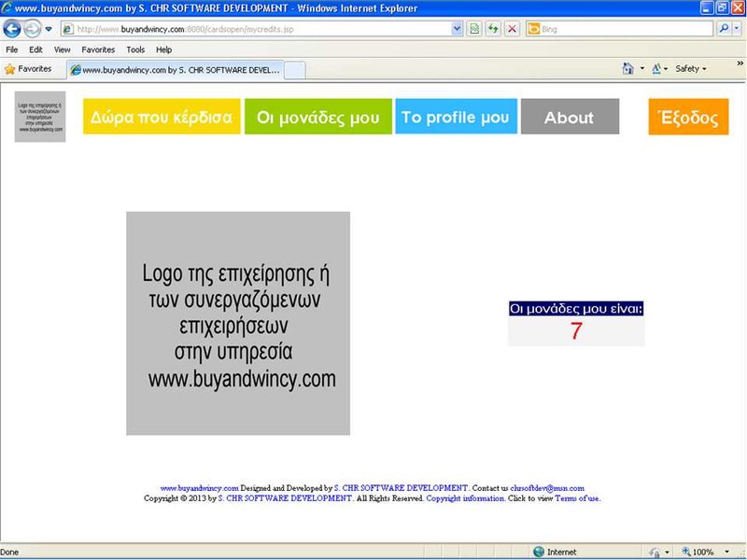Open the Terms of use link
The image size is (747, 560).
[577, 498]
